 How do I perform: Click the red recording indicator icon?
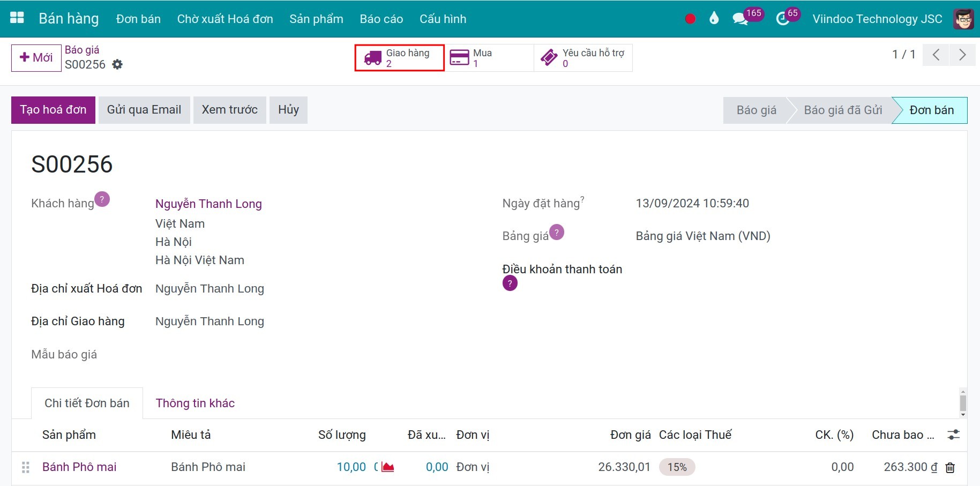click(x=690, y=19)
